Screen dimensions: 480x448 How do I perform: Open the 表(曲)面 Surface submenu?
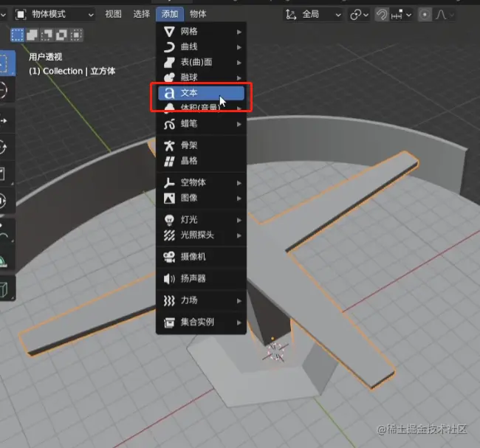click(x=201, y=62)
